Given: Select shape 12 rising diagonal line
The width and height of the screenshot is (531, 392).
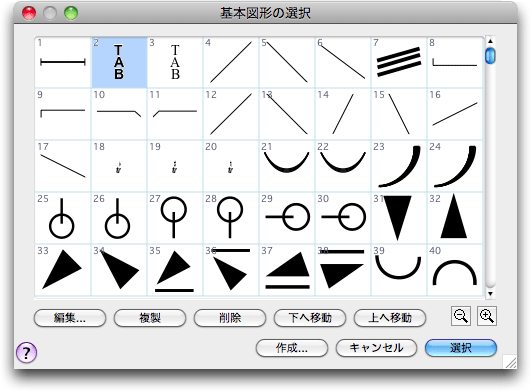Looking at the screenshot, I should tap(231, 114).
